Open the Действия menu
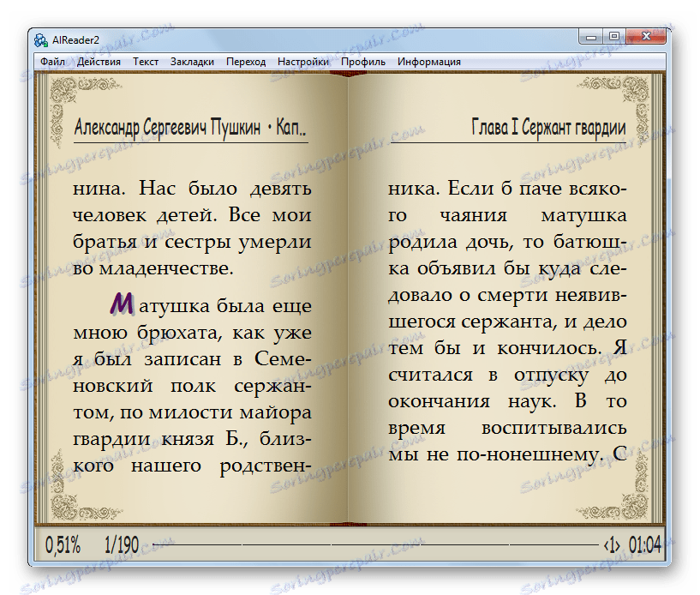This screenshot has height=595, width=700. (99, 62)
